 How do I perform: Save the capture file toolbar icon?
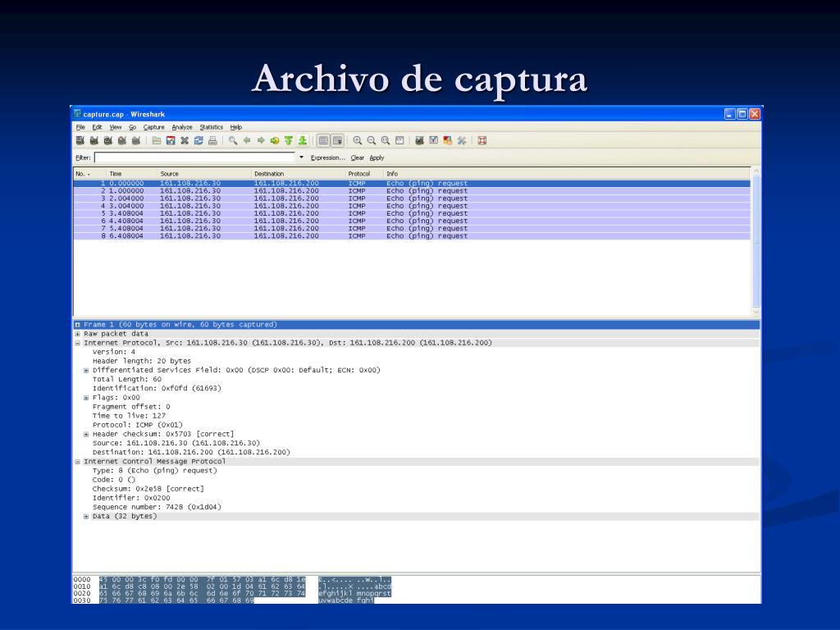(x=171, y=140)
